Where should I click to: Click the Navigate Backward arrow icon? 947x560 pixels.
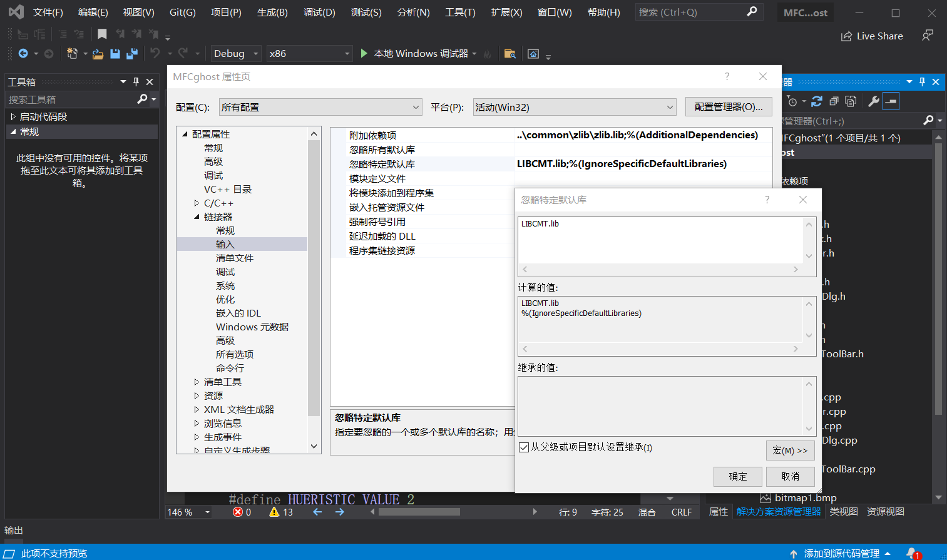click(23, 54)
